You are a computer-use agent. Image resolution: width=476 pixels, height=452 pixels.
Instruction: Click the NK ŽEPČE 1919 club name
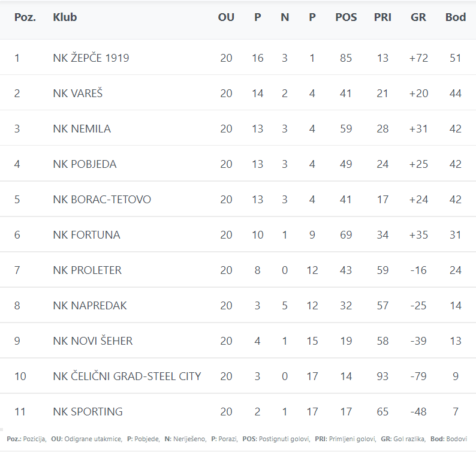tap(91, 58)
